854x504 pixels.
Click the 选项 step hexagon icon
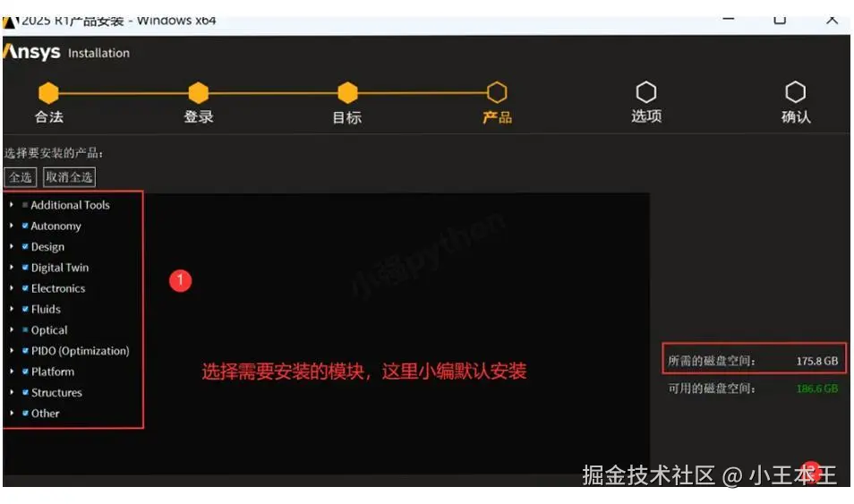click(646, 92)
